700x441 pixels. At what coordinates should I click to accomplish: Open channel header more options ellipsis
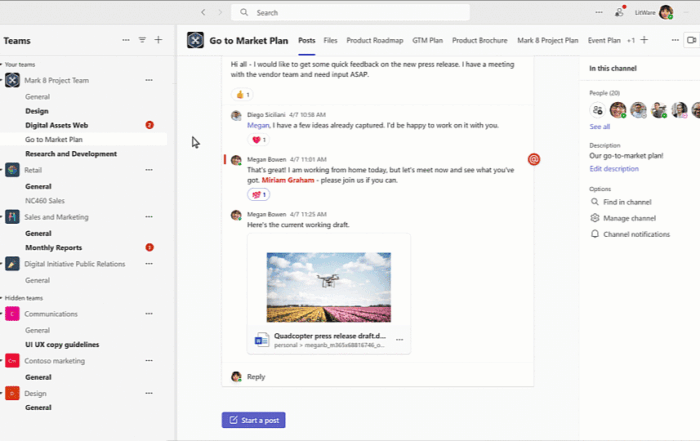click(675, 40)
